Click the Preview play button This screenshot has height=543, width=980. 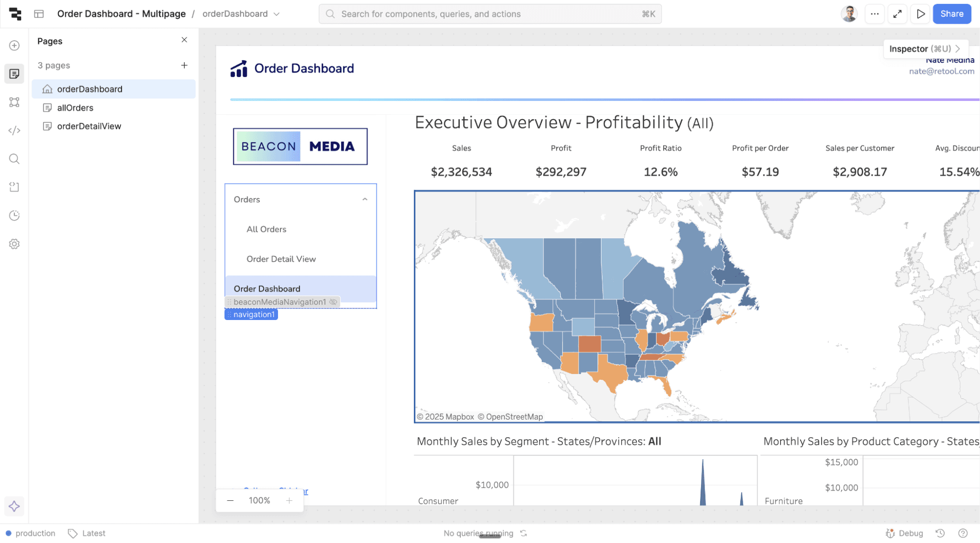921,14
